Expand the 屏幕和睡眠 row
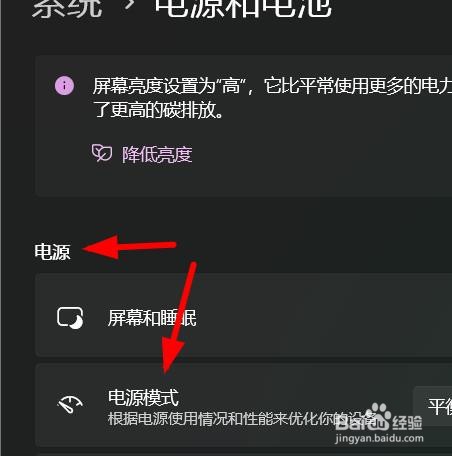The width and height of the screenshot is (452, 456). click(x=244, y=315)
